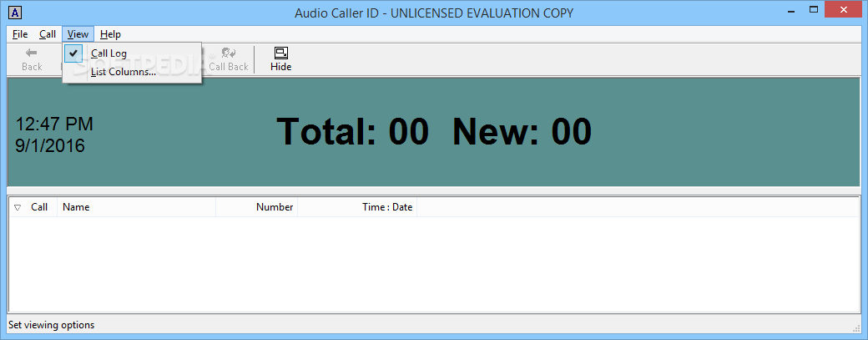Click the 9/1/2016 date text
Image resolution: width=868 pixels, height=340 pixels.
coord(50,145)
